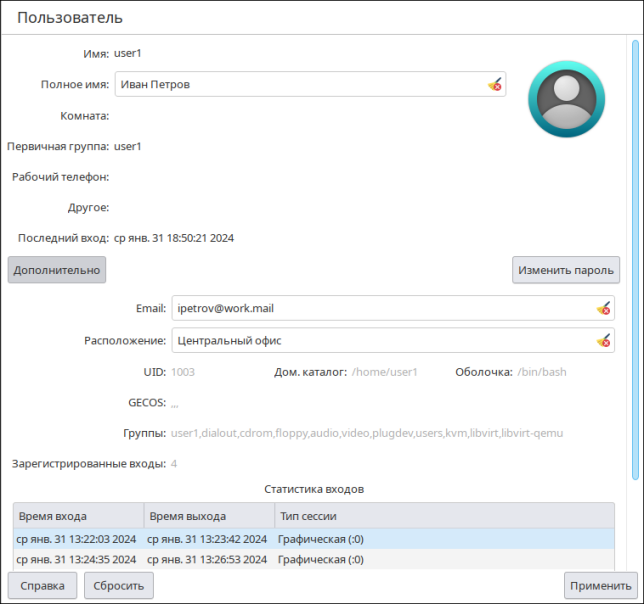Clear the Full name field with eraser icon
This screenshot has height=604, width=644.
pyautogui.click(x=495, y=85)
